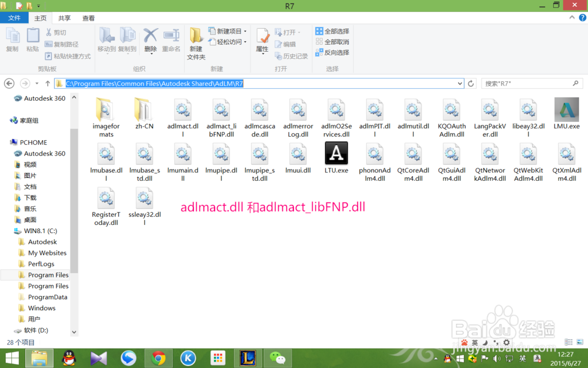
Task: Switch to large icons view
Action: coord(579,342)
